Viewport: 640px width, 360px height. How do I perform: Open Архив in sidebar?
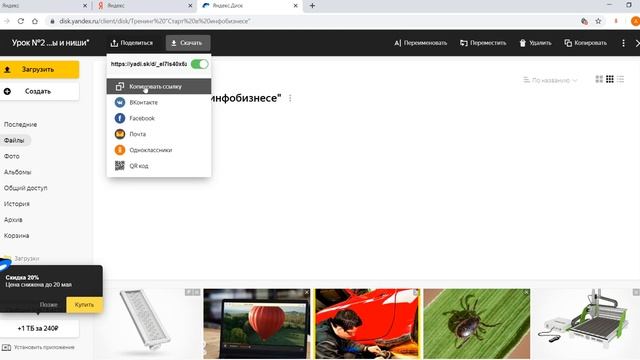tap(13, 220)
